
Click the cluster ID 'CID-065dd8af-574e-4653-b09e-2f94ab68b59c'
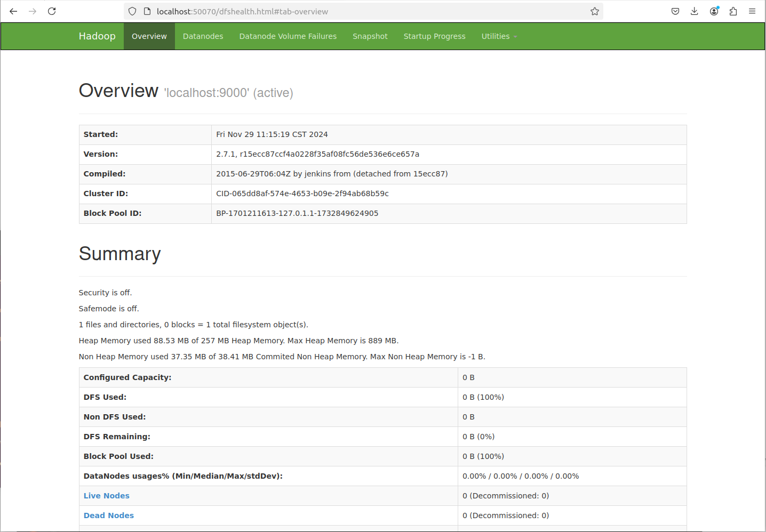pos(302,194)
